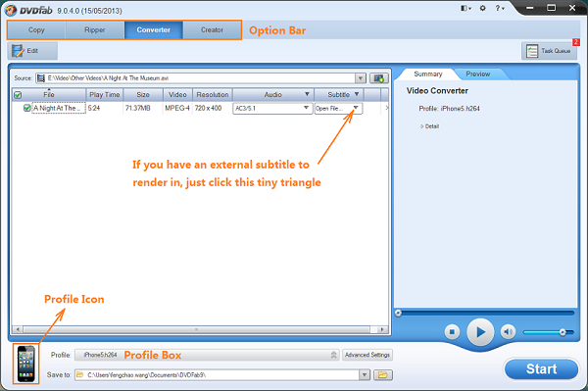Click the horizontal scrollbar left arrow
The image size is (588, 391).
[18, 329]
